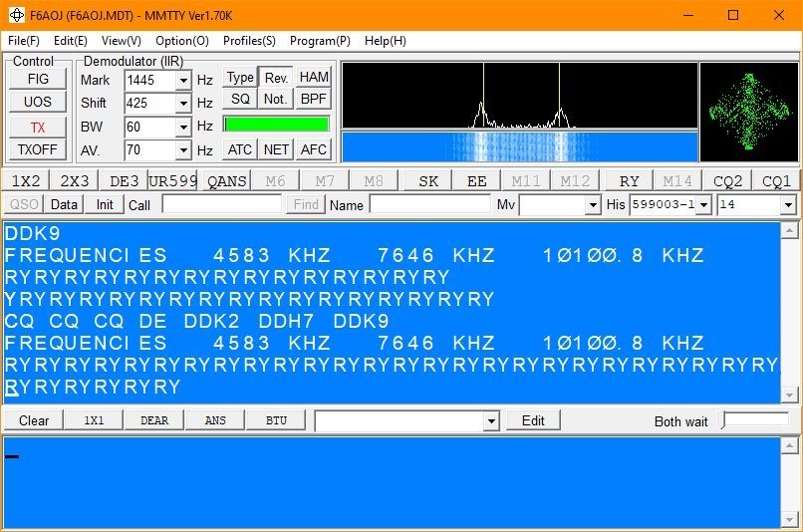
Task: Open the Profiles(S) menu
Action: point(249,41)
